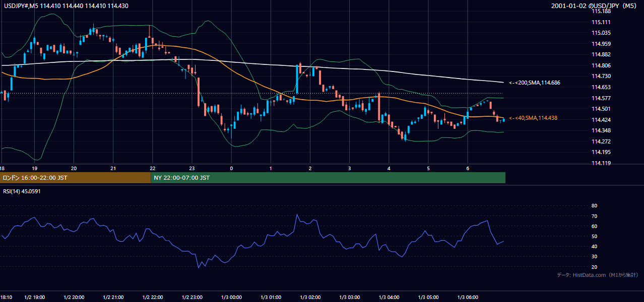Click price axis label 114.959

coord(601,44)
